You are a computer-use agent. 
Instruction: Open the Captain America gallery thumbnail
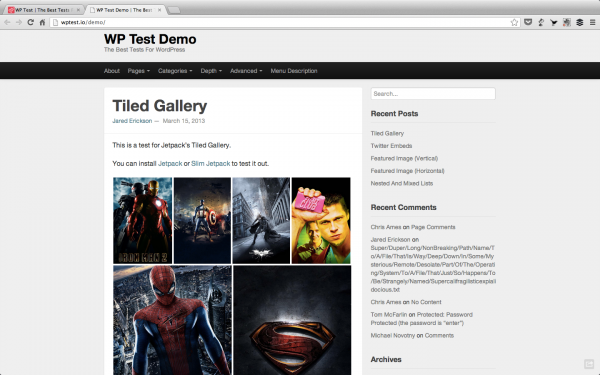click(202, 220)
